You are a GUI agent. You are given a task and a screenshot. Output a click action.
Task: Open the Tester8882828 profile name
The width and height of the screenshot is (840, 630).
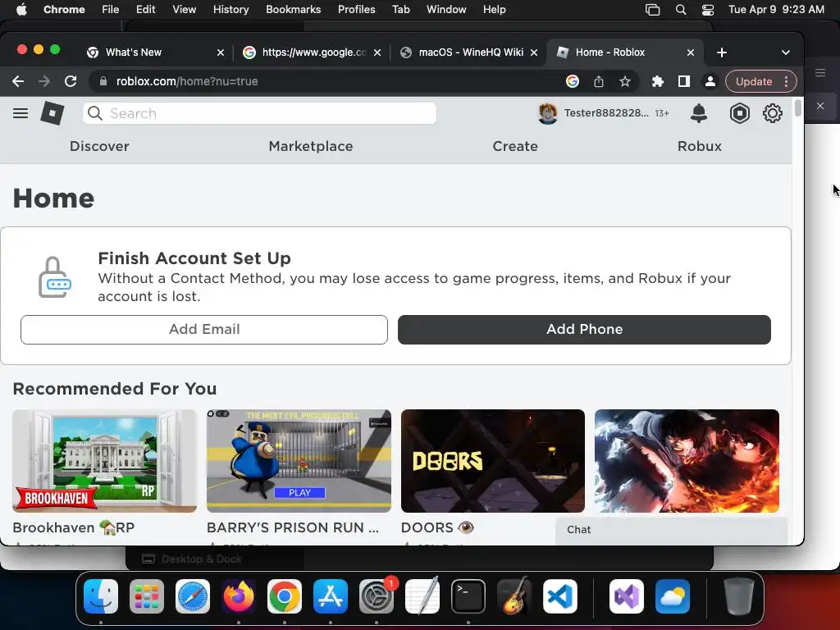tap(606, 113)
